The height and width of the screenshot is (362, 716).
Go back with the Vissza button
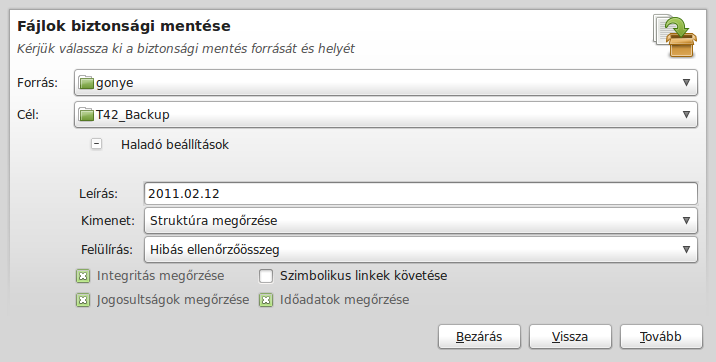(x=570, y=337)
